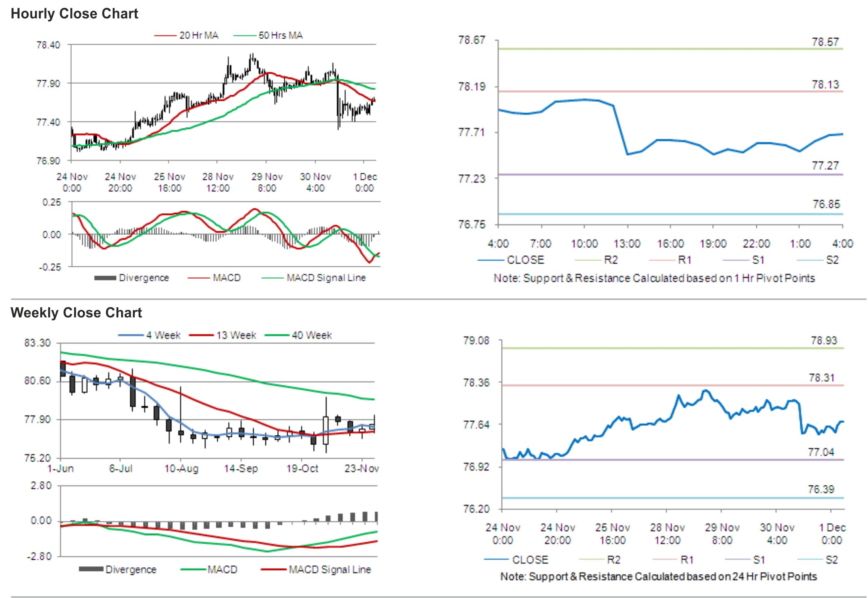The height and width of the screenshot is (598, 868).
Task: Click the CLOSE legend under hourly pivot chart
Action: (525, 260)
